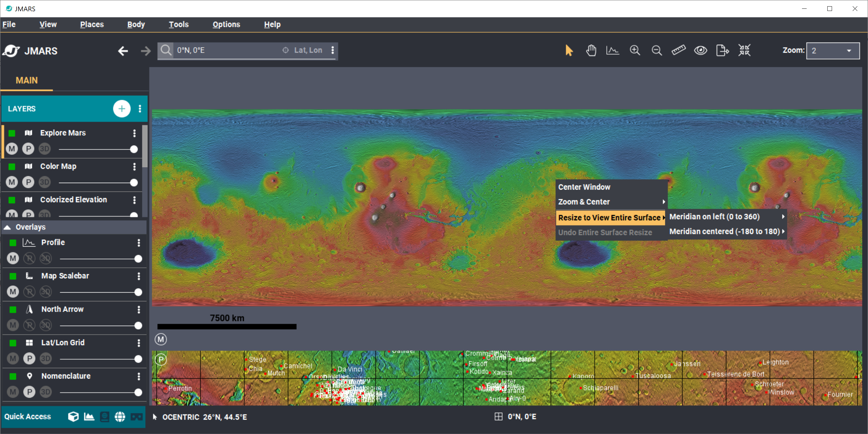
Task: Open the Body menu
Action: [136, 24]
